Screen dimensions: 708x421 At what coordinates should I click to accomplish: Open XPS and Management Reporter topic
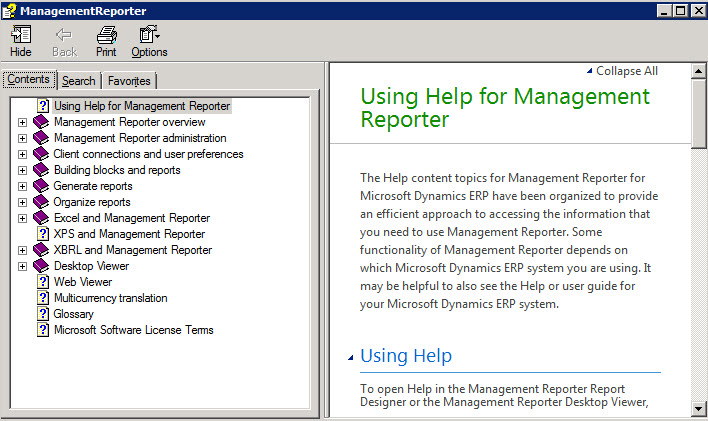(x=129, y=234)
